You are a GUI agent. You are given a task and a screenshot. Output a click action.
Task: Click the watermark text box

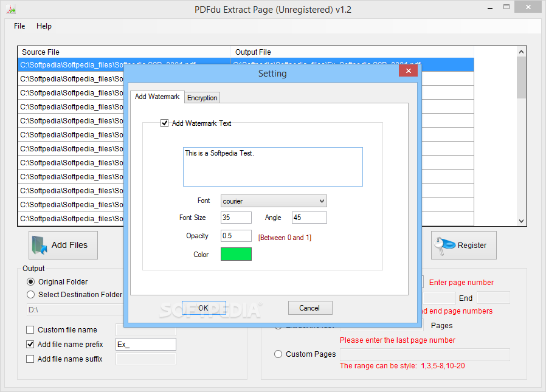(272, 167)
